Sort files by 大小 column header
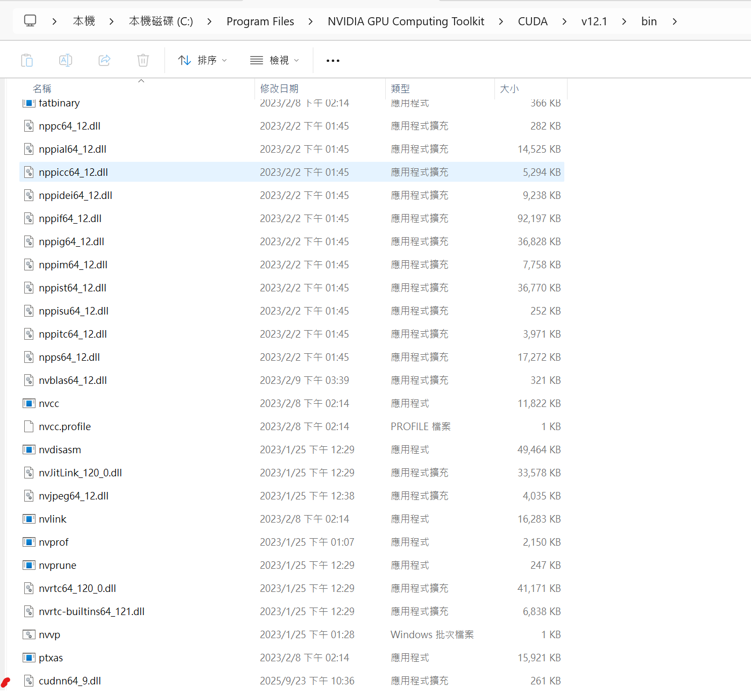 pyautogui.click(x=509, y=89)
